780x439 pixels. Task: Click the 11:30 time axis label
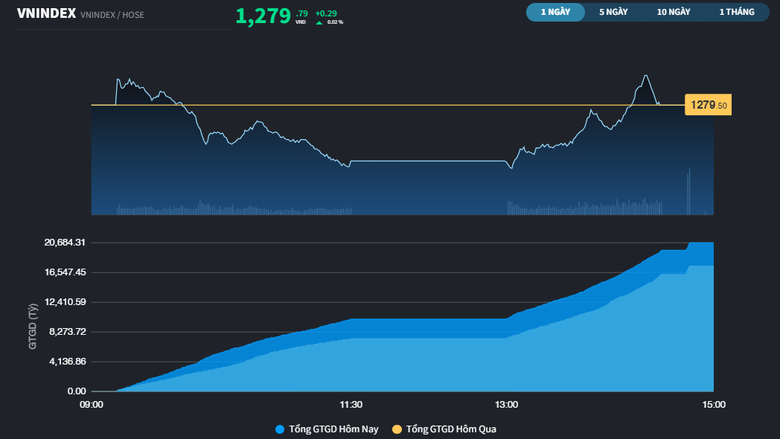(x=351, y=405)
